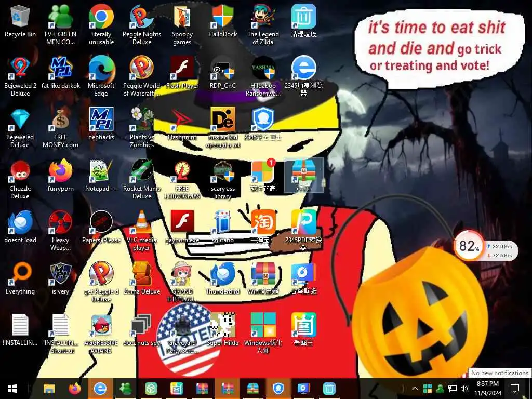Open Chuzzle Deluxe shortcut
Image resolution: width=532 pixels, height=399 pixels.
20,179
